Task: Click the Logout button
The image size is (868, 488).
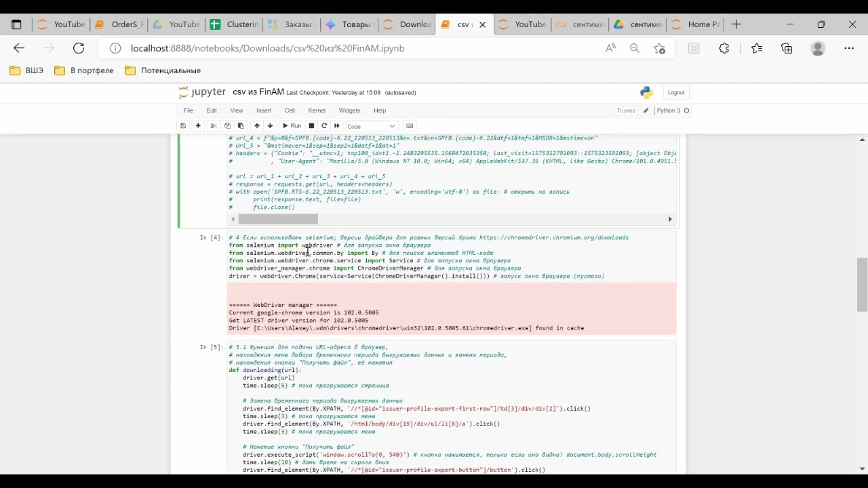Action: (x=676, y=92)
